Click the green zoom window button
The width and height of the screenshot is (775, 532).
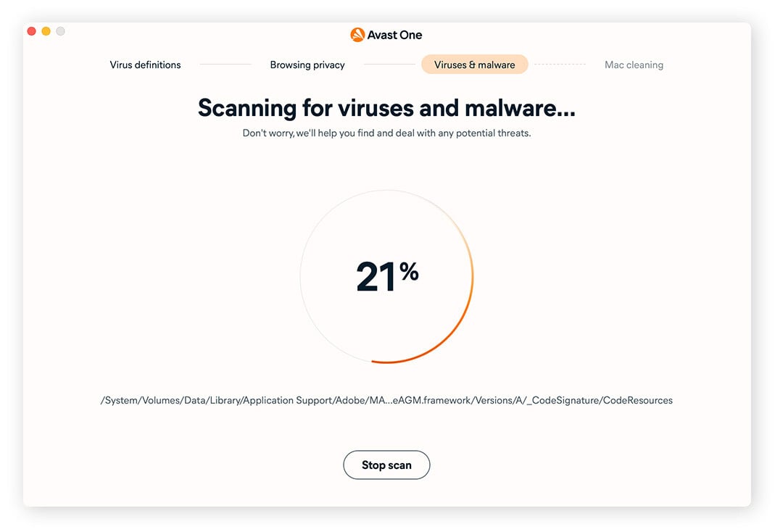point(60,31)
